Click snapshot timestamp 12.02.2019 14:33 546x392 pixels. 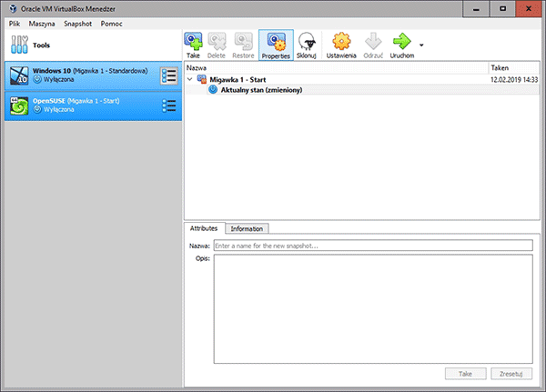514,80
